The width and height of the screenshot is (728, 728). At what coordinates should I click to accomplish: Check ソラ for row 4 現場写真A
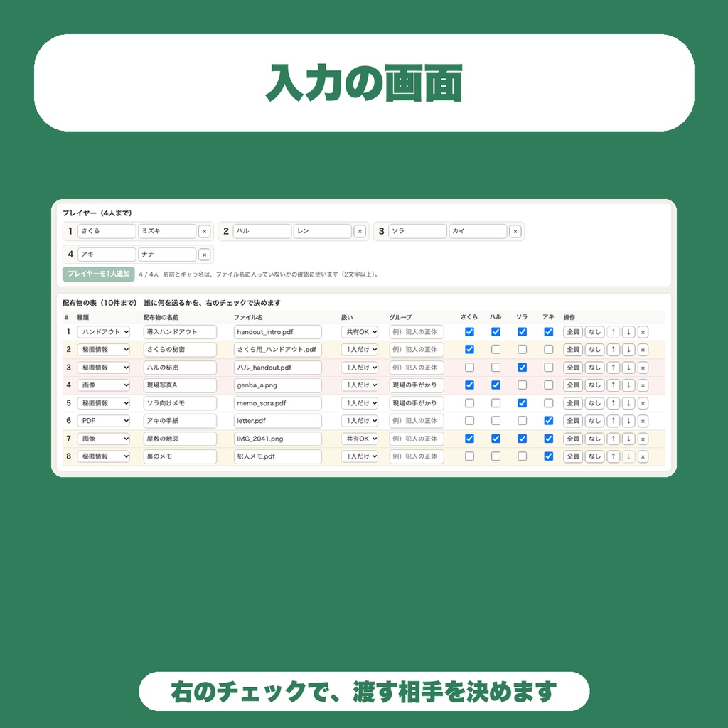click(x=523, y=385)
